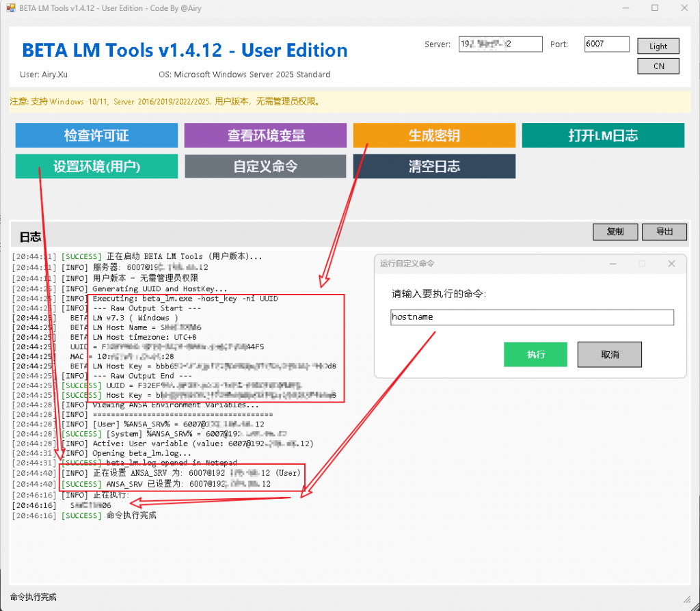Click into the Server address field
The width and height of the screenshot is (700, 611).
pyautogui.click(x=500, y=44)
